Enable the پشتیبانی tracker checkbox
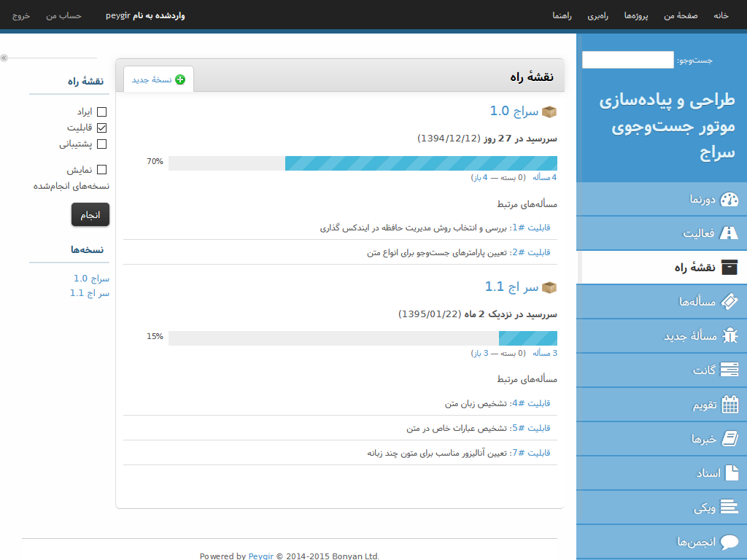 click(101, 144)
